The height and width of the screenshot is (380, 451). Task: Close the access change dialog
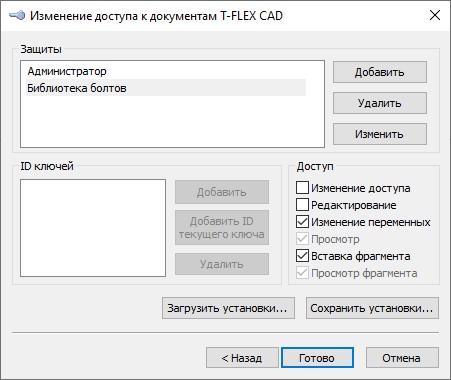(435, 15)
